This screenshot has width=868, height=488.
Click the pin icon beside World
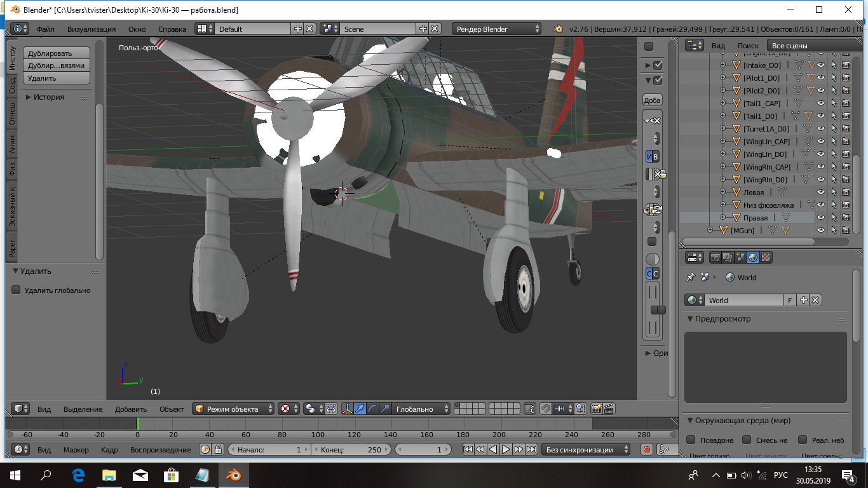tap(690, 278)
